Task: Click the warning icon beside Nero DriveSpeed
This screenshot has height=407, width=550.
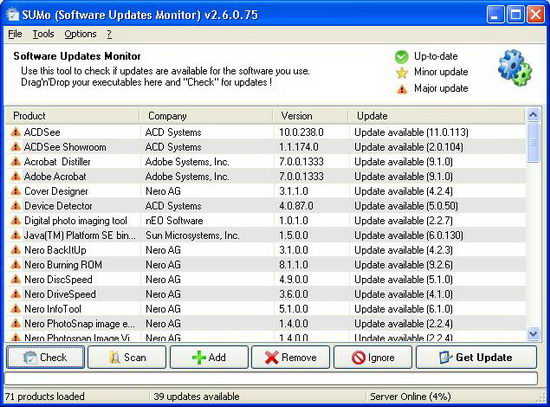Action: tap(15, 294)
